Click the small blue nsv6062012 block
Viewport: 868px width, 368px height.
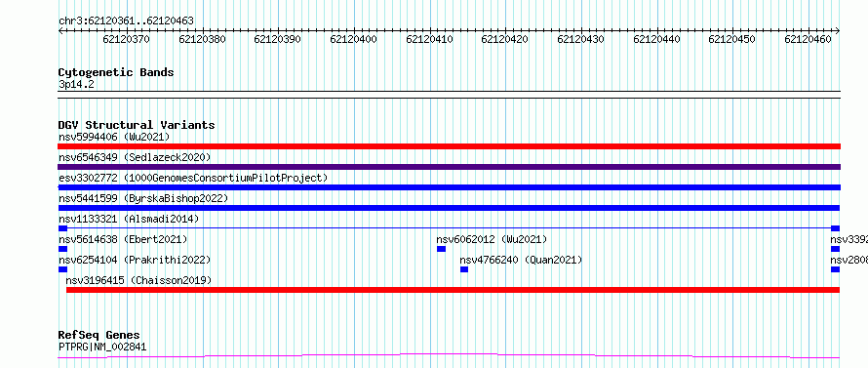tap(441, 249)
